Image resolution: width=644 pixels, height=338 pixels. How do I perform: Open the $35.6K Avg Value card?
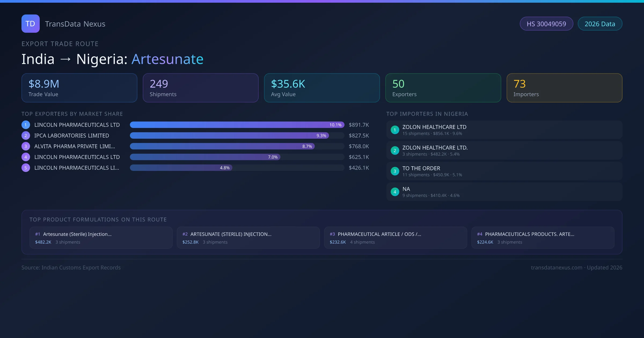[x=322, y=88]
